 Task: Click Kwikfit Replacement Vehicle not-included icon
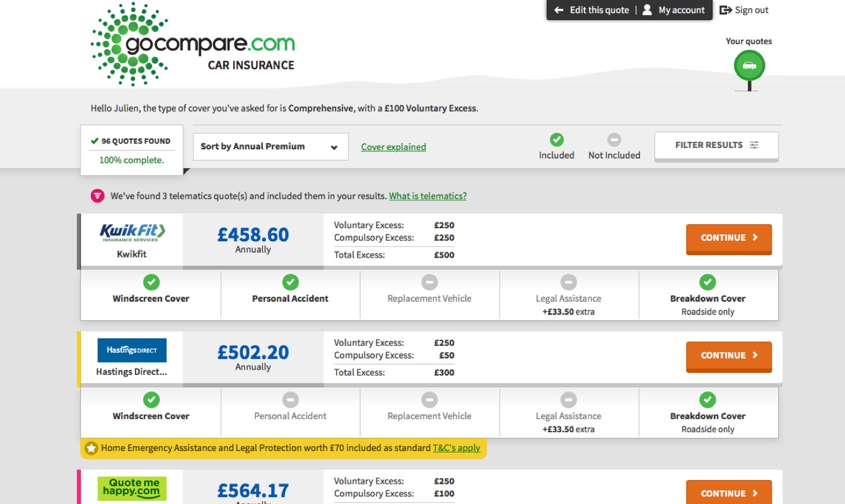pos(429,282)
